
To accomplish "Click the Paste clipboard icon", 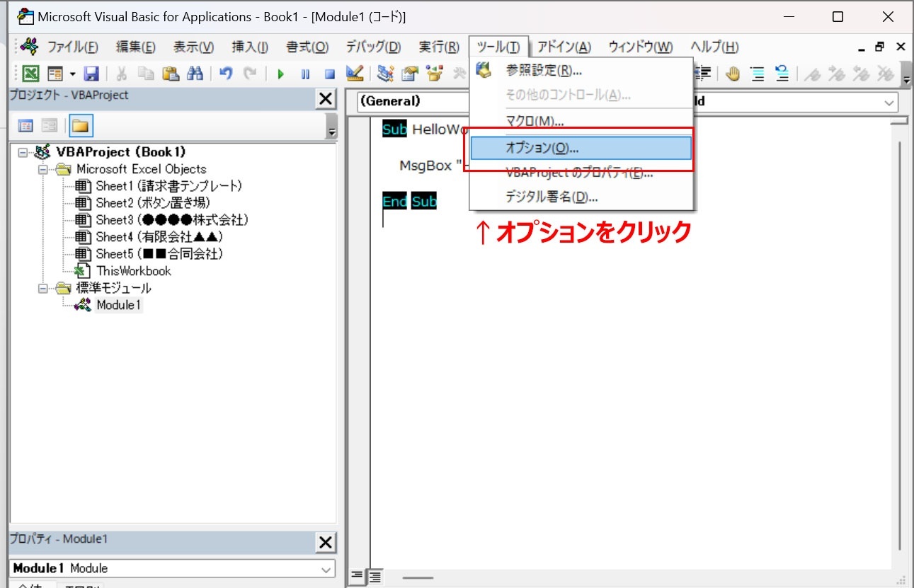I will point(170,74).
